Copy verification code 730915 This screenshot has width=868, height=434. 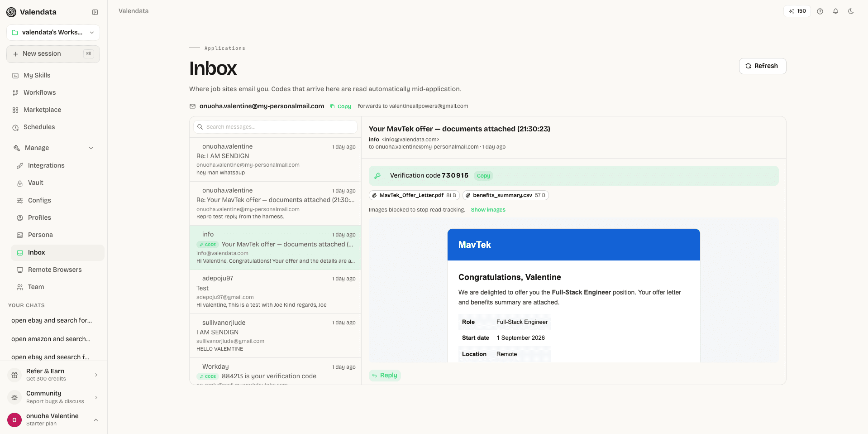(x=483, y=176)
